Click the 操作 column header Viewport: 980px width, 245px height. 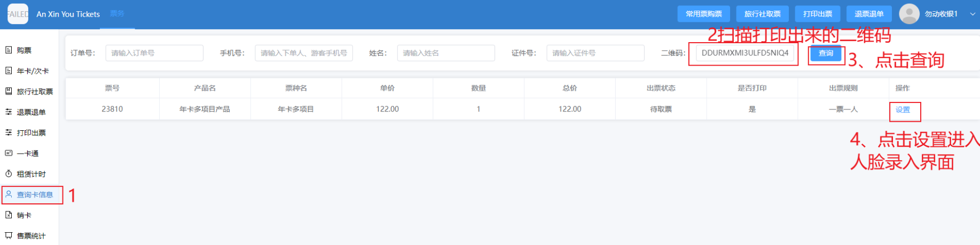click(x=903, y=88)
